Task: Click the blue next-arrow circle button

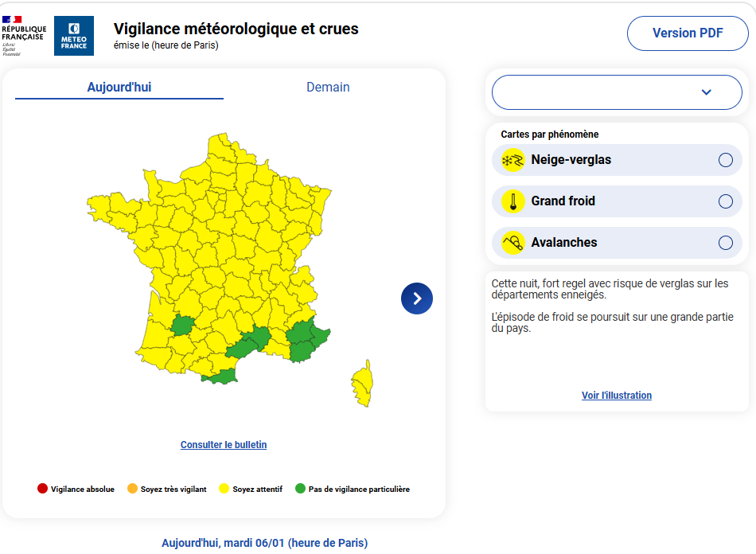Action: (417, 298)
